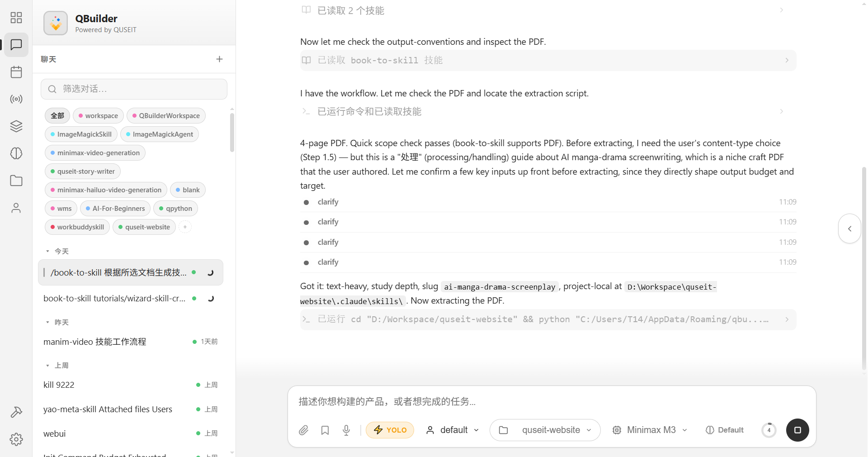
Task: Click the 筛选对话 search field
Action: coord(134,89)
